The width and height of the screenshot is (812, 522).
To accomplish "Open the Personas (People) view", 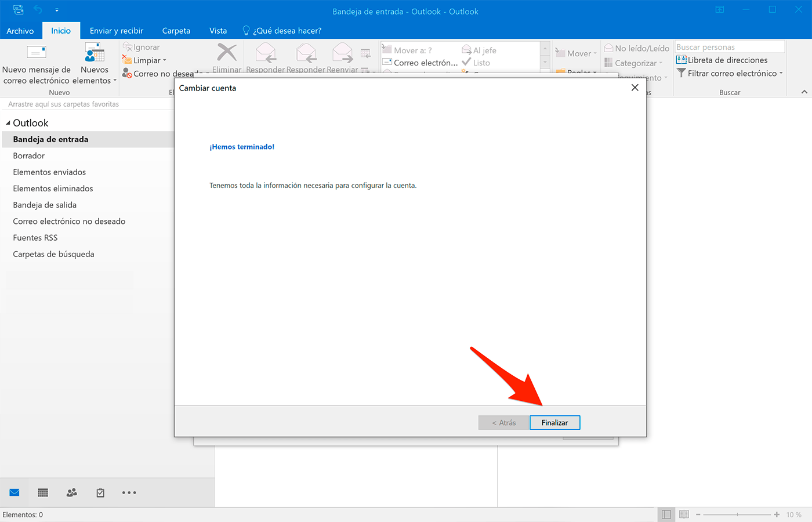I will (x=71, y=492).
